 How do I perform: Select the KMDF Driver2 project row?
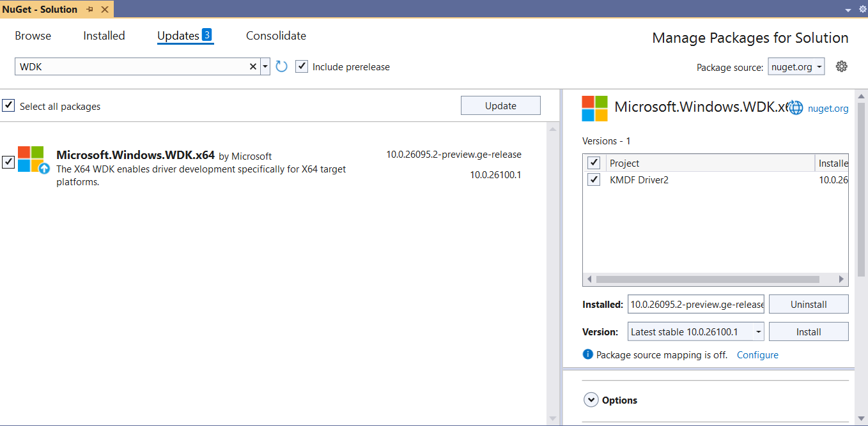tap(716, 179)
